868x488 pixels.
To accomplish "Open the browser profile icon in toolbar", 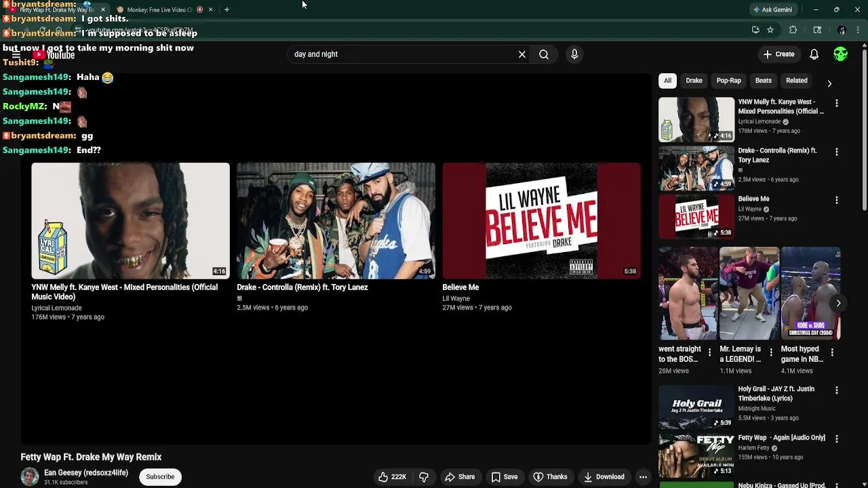I will click(842, 30).
